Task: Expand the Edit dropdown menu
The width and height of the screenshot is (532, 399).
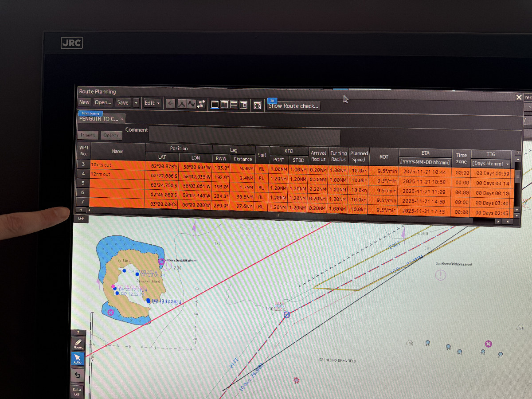Action: [x=153, y=103]
